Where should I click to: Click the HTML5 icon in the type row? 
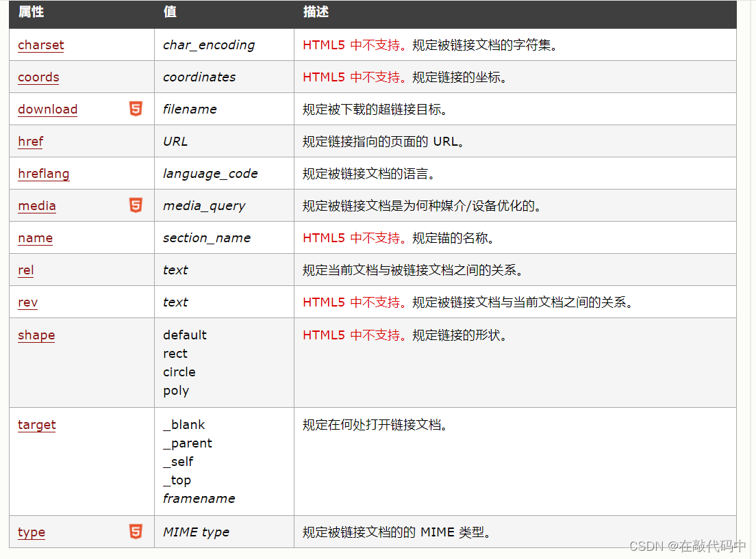[x=136, y=532]
